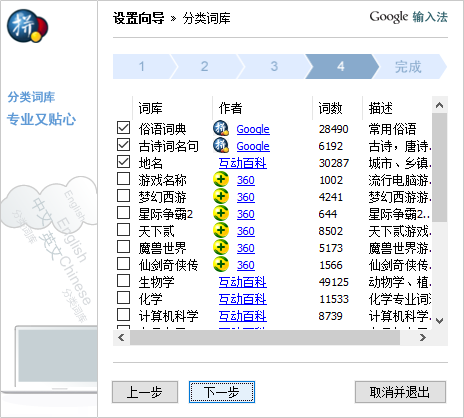Image resolution: width=464 pixels, height=418 pixels.
Task: Click the horizontal scroll right arrow
Action: click(x=423, y=338)
